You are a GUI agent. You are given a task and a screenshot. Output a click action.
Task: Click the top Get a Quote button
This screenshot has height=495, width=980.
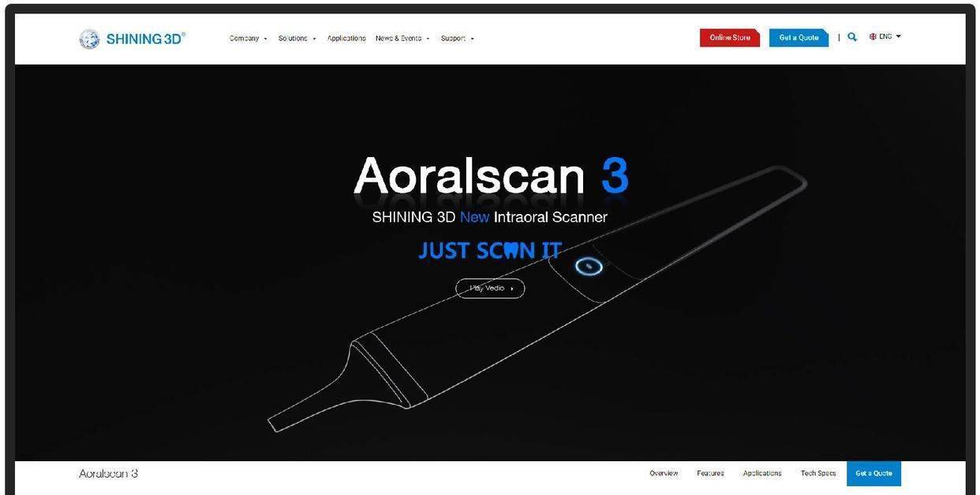point(799,38)
